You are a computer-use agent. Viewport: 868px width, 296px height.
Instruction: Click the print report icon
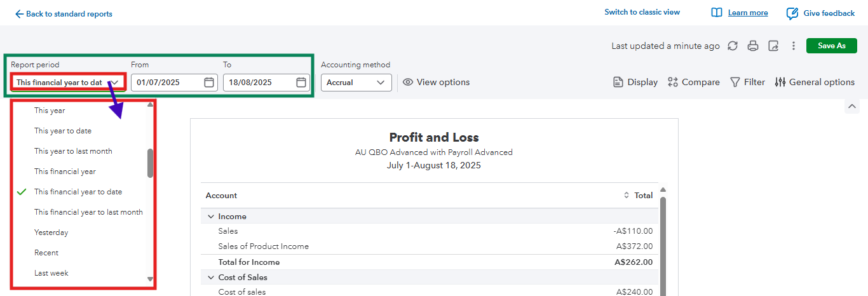(x=753, y=46)
